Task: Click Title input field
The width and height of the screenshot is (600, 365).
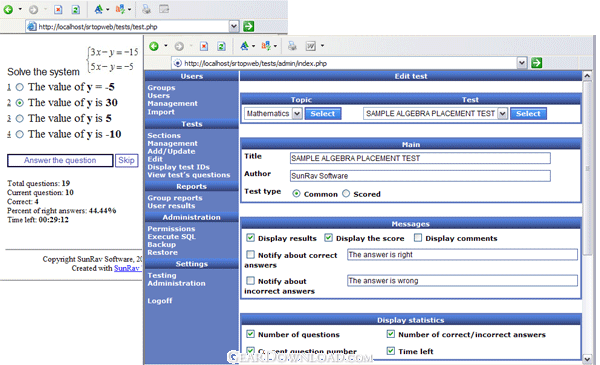Action: click(420, 158)
